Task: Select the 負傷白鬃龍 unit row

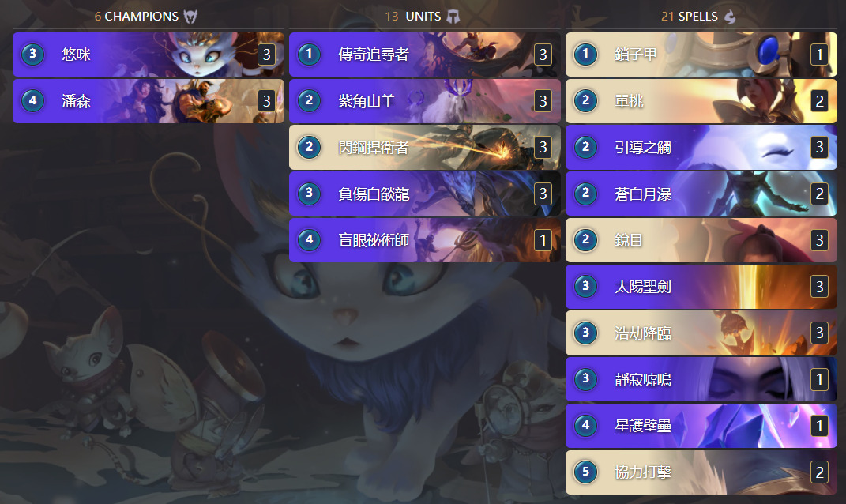Action: point(425,194)
